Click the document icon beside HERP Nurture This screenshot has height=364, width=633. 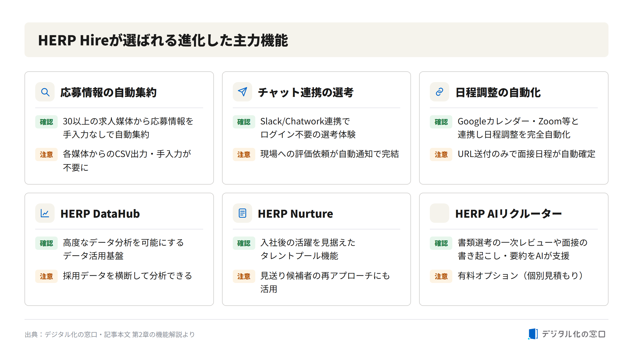pyautogui.click(x=242, y=213)
